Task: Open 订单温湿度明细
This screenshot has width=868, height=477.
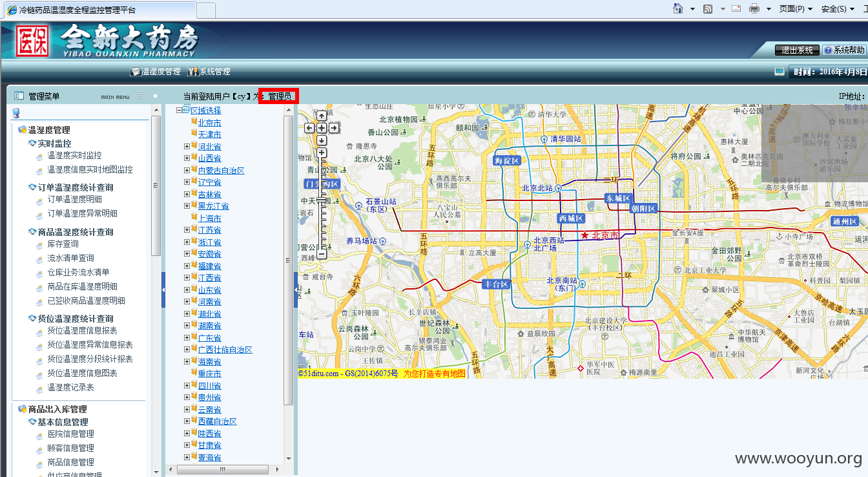Action: (x=74, y=199)
